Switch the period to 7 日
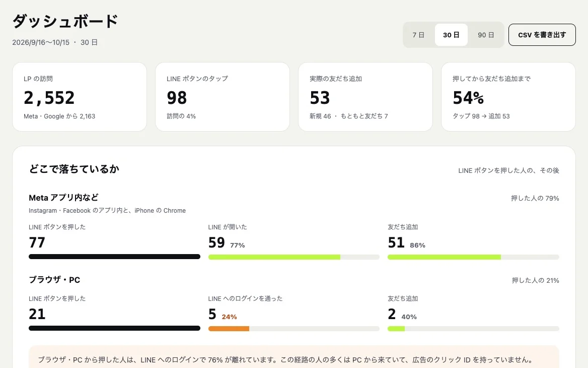 click(x=418, y=35)
